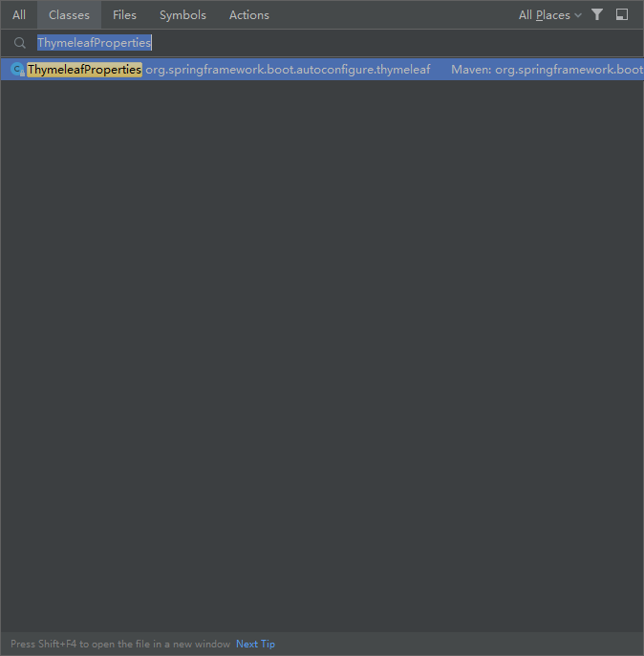Select the Classes tab
Viewport: 644px width, 656px height.
[69, 15]
